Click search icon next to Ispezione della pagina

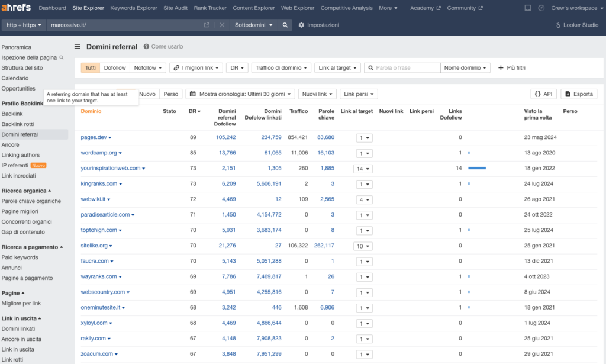(x=61, y=57)
